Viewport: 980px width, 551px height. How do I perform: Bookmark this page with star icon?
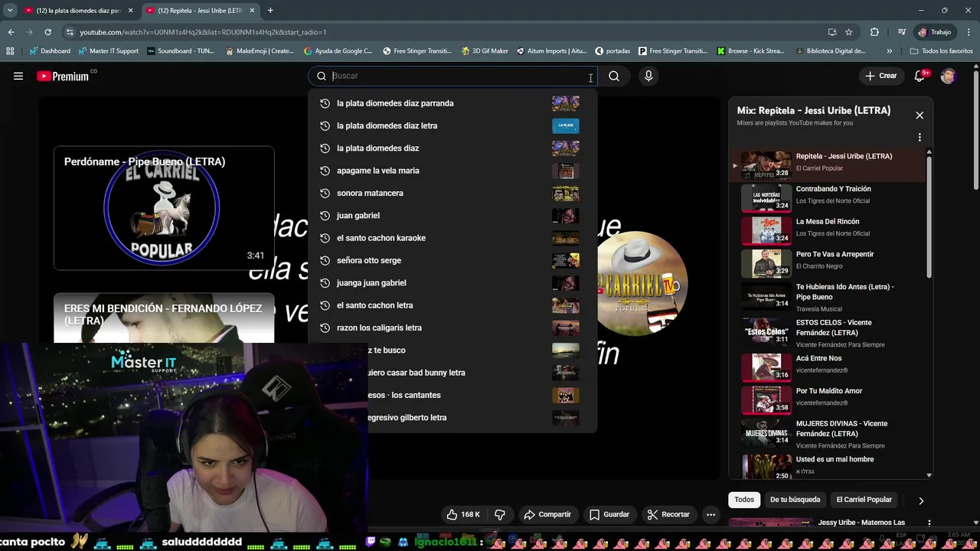849,32
